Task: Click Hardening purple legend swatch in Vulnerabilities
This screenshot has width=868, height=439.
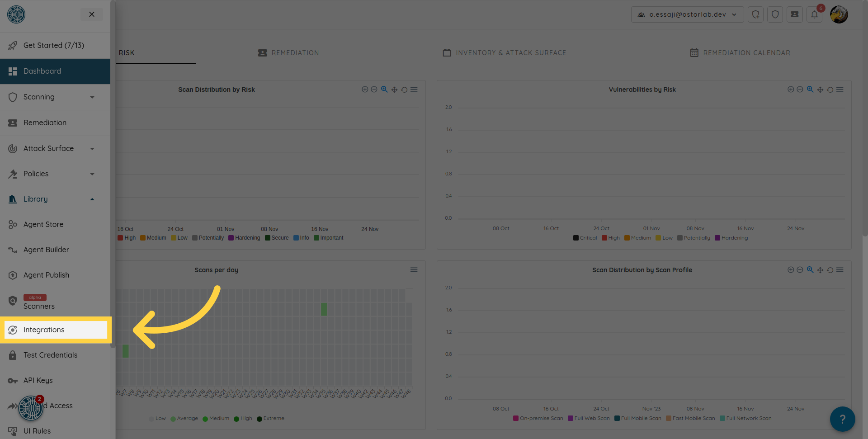Action: point(717,238)
